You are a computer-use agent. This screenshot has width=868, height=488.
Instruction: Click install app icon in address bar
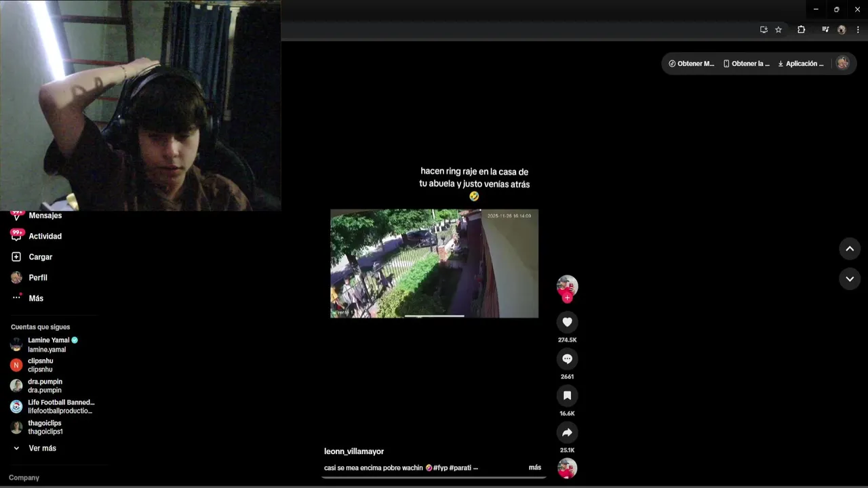(x=764, y=29)
